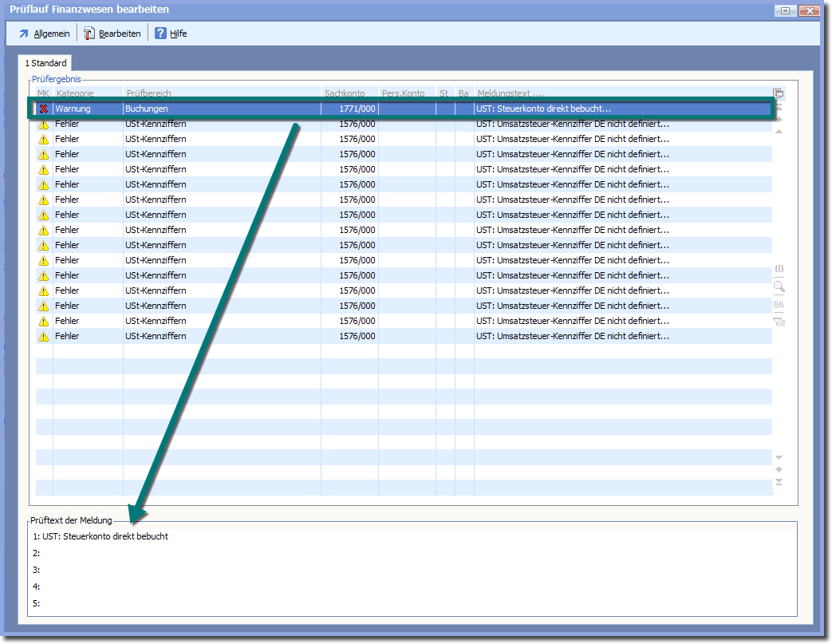Sort by the Kategorie column header
The width and height of the screenshot is (832, 644).
[75, 93]
